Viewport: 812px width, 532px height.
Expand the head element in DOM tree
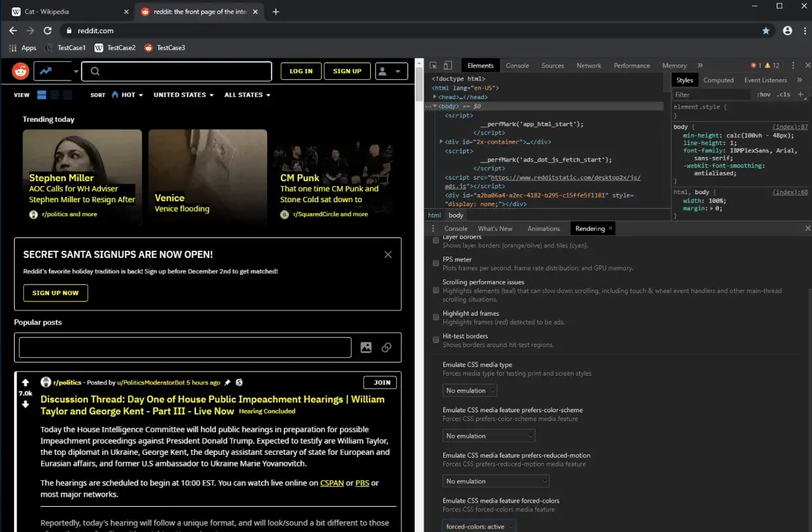click(x=435, y=97)
